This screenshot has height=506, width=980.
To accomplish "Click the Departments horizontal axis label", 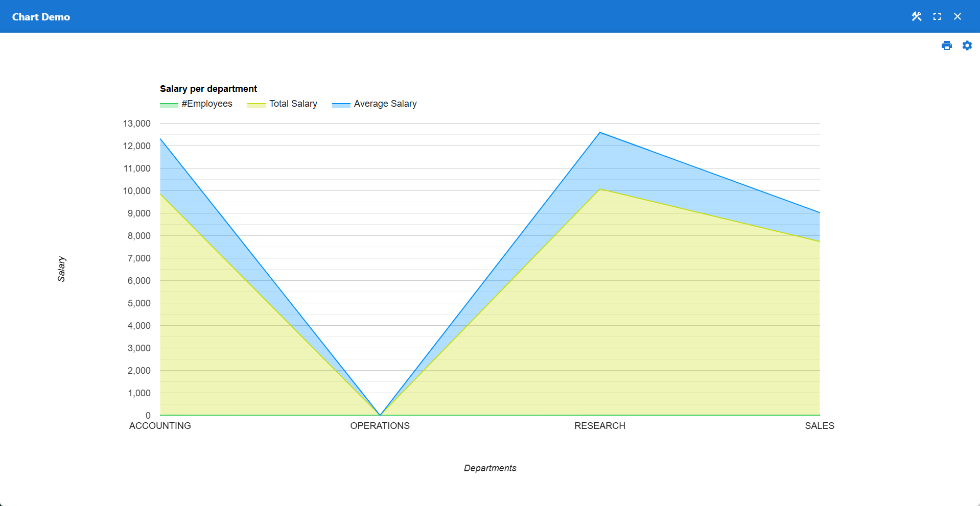I will click(x=490, y=468).
